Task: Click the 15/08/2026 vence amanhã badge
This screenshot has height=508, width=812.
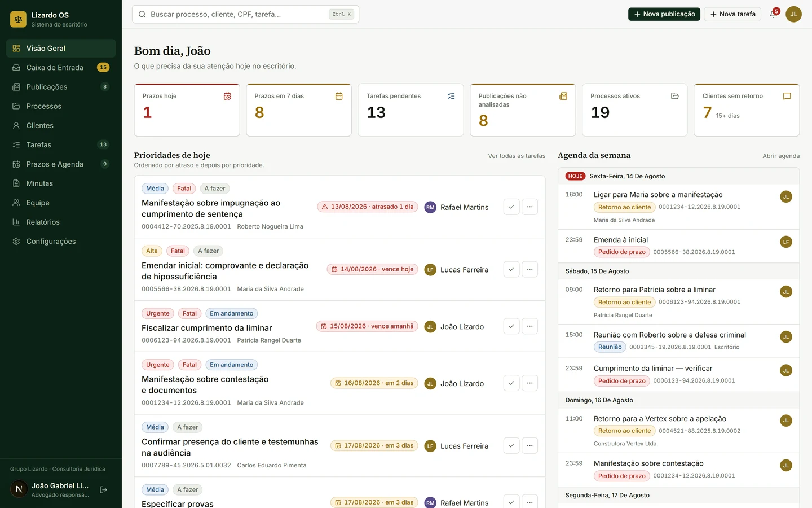Action: (367, 326)
